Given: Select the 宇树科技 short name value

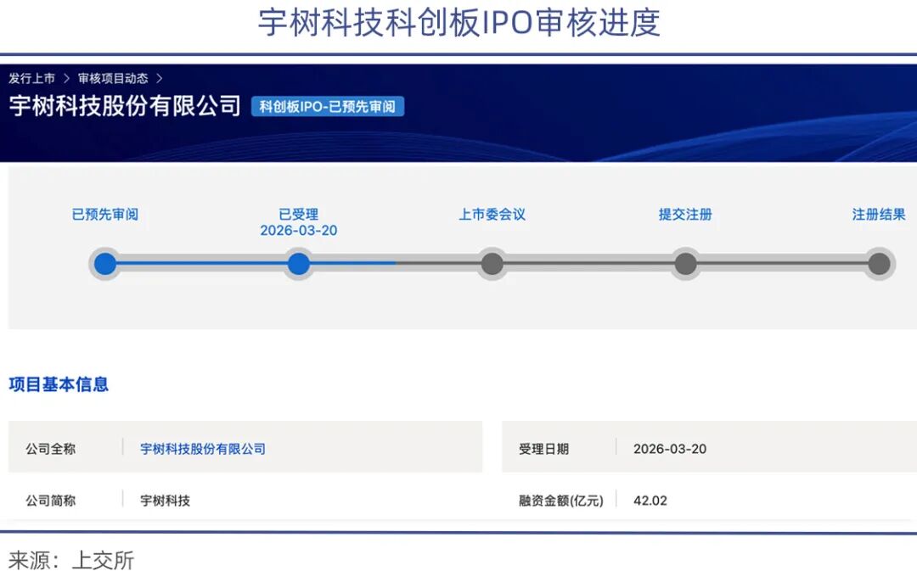Looking at the screenshot, I should pos(165,501).
